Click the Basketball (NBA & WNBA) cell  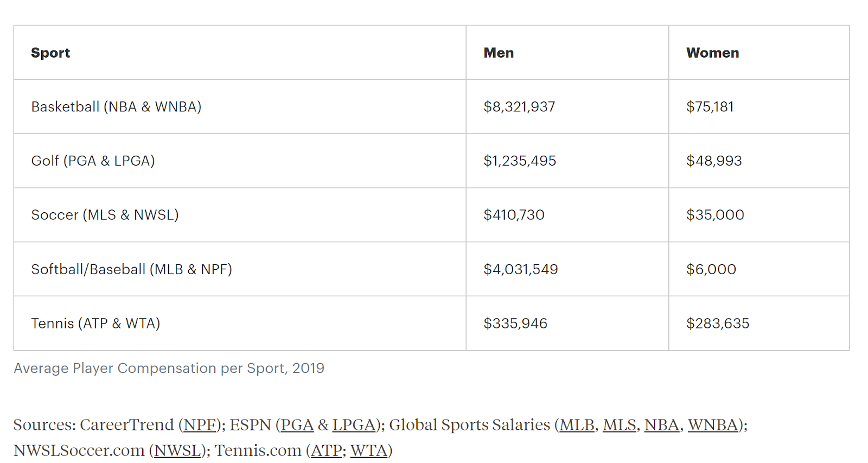pos(116,107)
